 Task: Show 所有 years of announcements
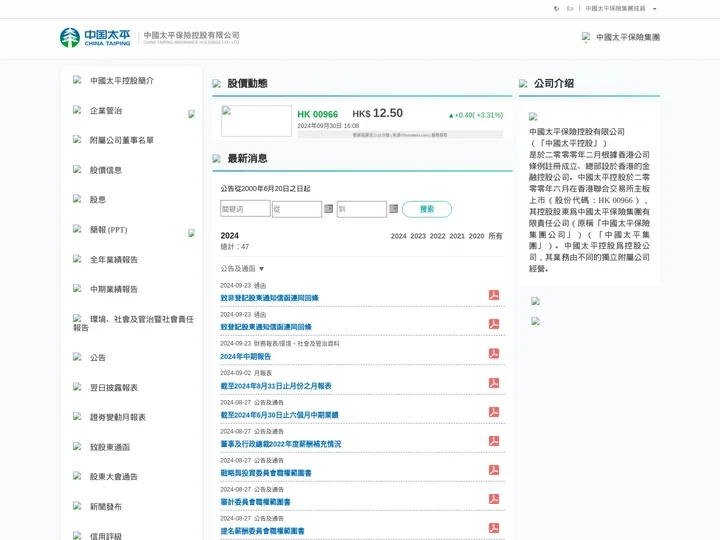click(x=495, y=236)
